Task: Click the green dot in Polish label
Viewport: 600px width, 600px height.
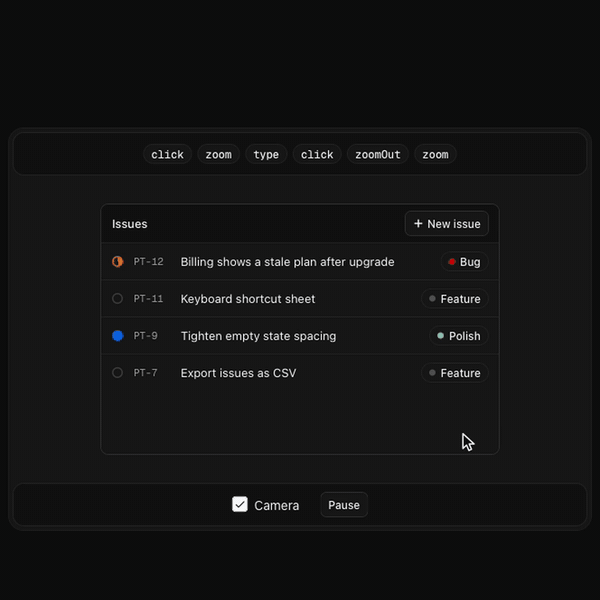Action: coord(440,336)
